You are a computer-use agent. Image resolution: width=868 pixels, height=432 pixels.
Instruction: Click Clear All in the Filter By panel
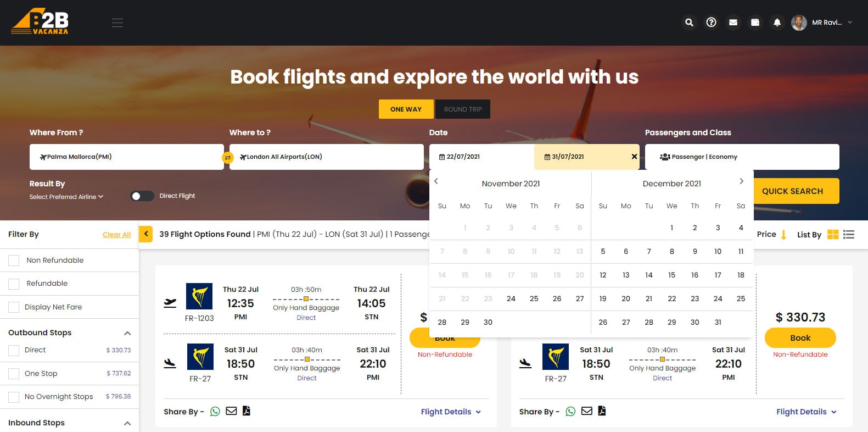[116, 234]
